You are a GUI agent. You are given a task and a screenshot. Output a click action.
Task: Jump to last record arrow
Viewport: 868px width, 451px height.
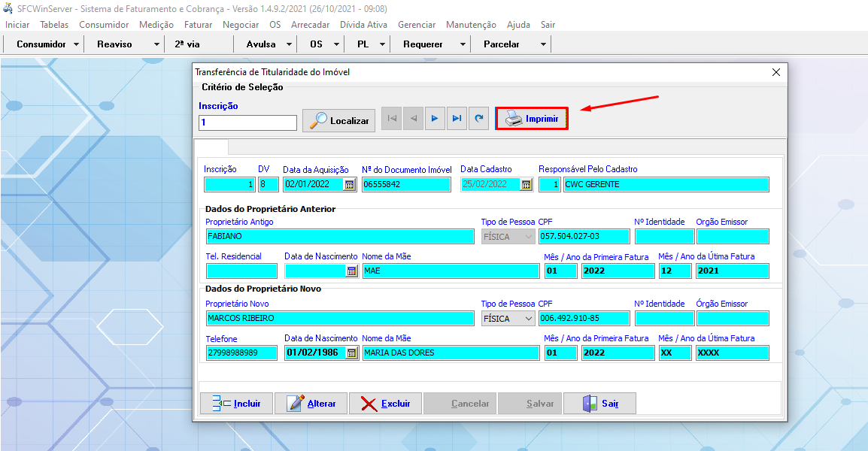(x=457, y=119)
